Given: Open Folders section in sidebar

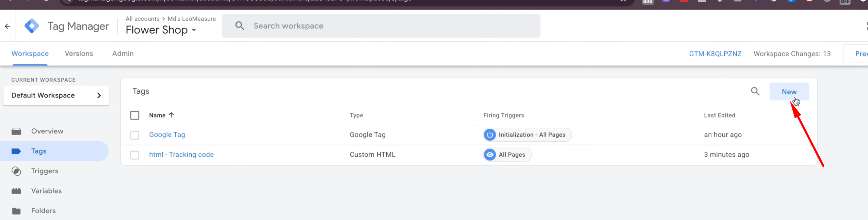Looking at the screenshot, I should (43, 211).
